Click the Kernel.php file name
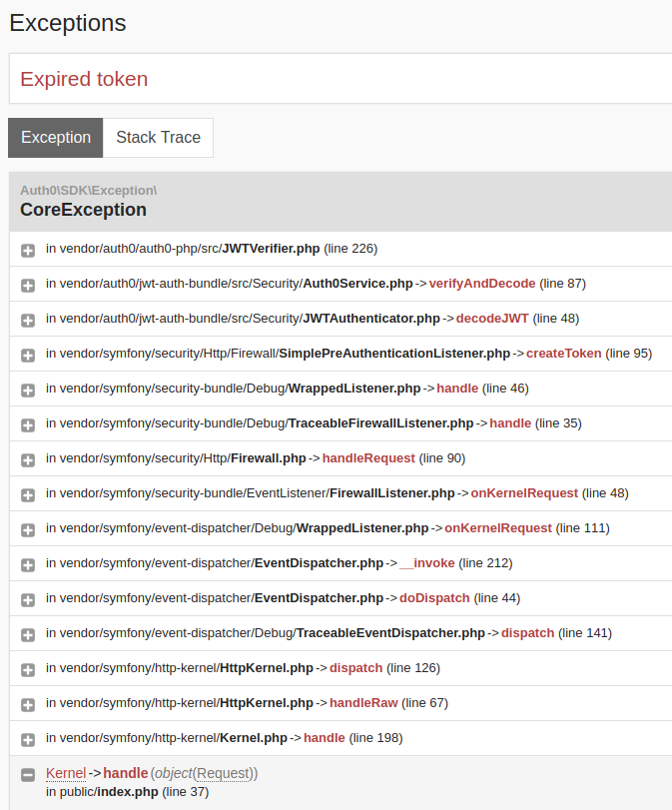 pyautogui.click(x=254, y=738)
